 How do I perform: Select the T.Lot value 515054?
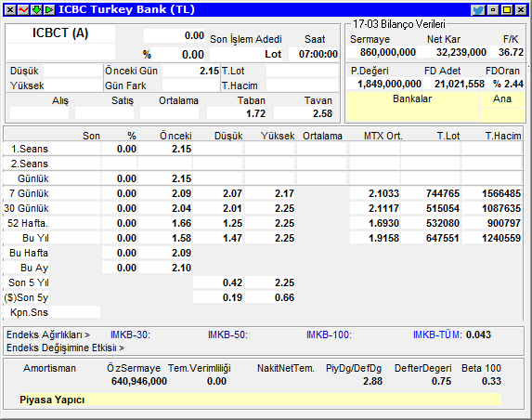[443, 208]
